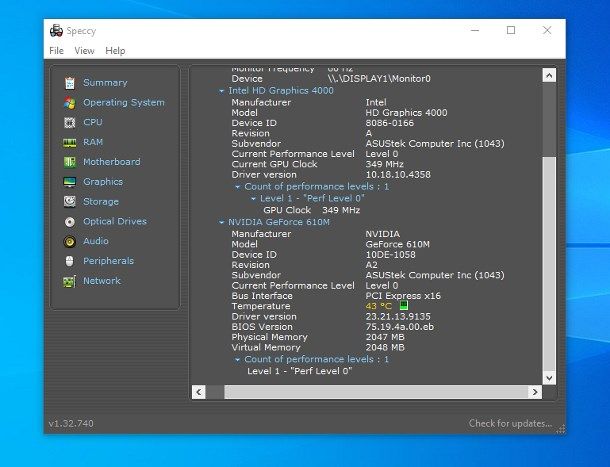Click the Operating System Windows logo icon
The image size is (610, 467).
(x=70, y=103)
